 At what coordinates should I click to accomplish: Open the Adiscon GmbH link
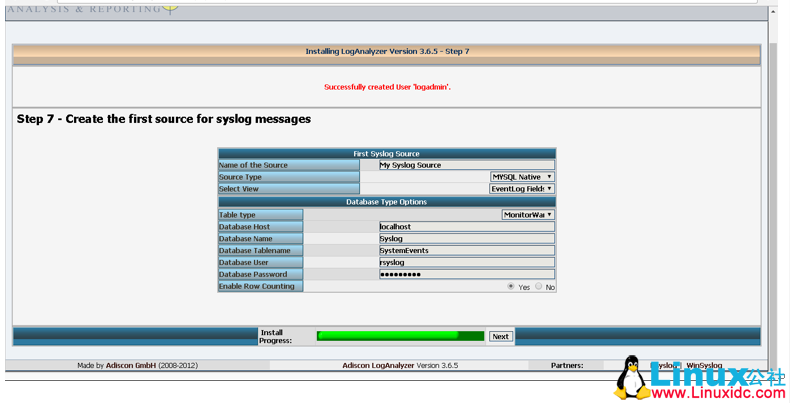click(x=130, y=365)
